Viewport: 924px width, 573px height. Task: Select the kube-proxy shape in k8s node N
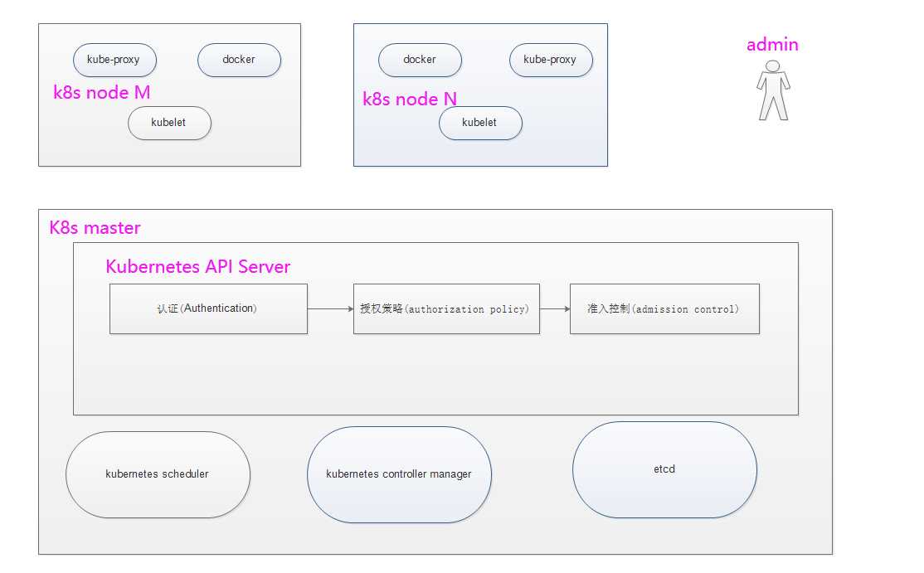point(551,60)
